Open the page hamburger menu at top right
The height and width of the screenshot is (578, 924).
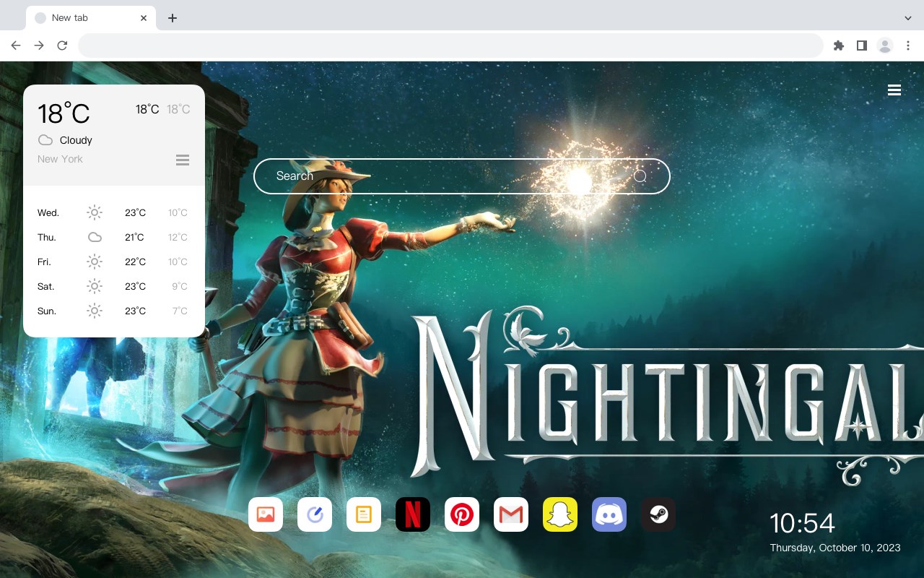coord(894,90)
